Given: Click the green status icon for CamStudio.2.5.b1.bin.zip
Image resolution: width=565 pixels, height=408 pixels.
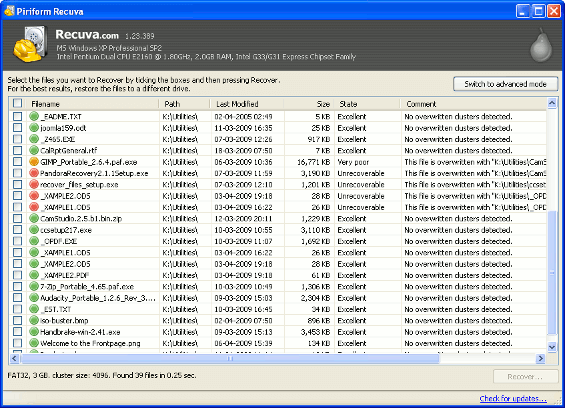Looking at the screenshot, I should [x=34, y=218].
